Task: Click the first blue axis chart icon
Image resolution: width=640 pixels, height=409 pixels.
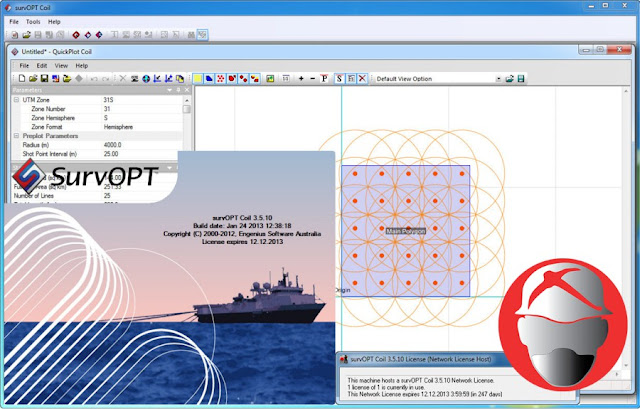Action: [157, 78]
